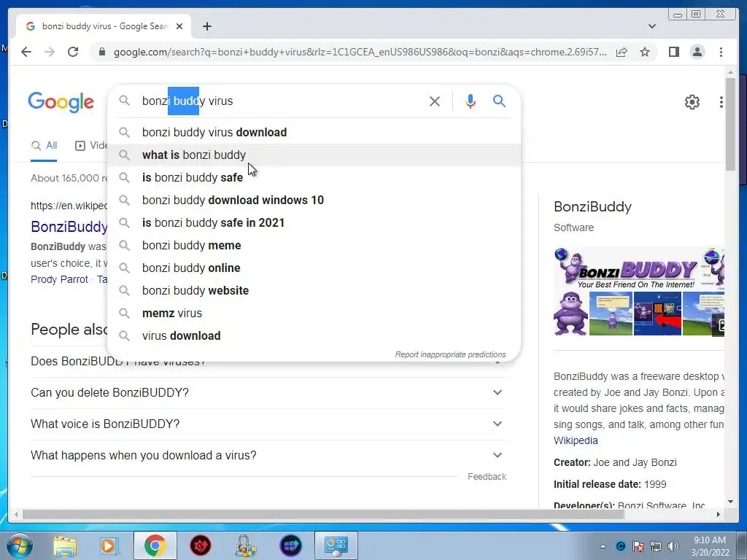Open thumbnail with the red arrow

tap(657, 314)
